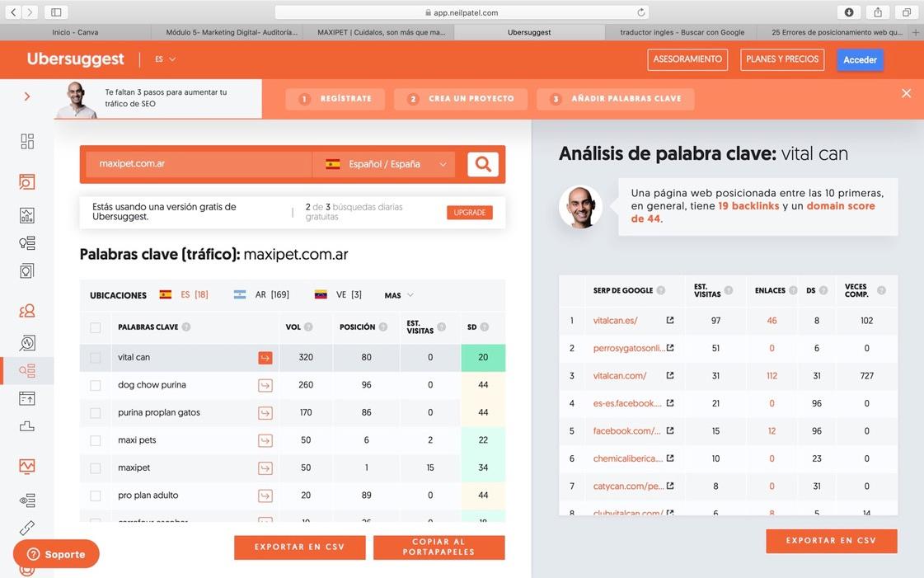Click EXPORTAR EN CSV under keywords table
Image resolution: width=924 pixels, height=578 pixels.
pos(299,547)
